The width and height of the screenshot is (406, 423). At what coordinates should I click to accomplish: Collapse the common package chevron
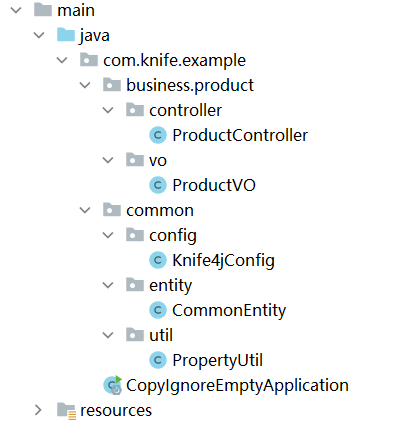tap(85, 210)
